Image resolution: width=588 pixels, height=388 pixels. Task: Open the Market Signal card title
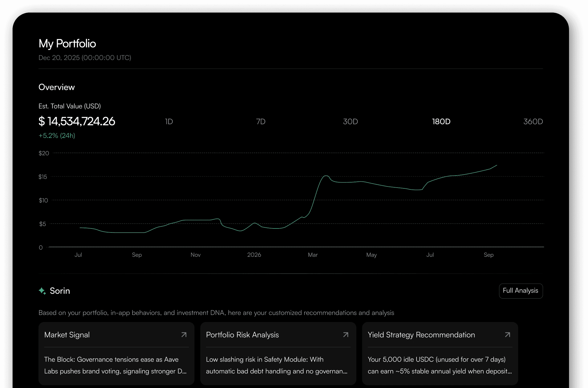click(67, 335)
